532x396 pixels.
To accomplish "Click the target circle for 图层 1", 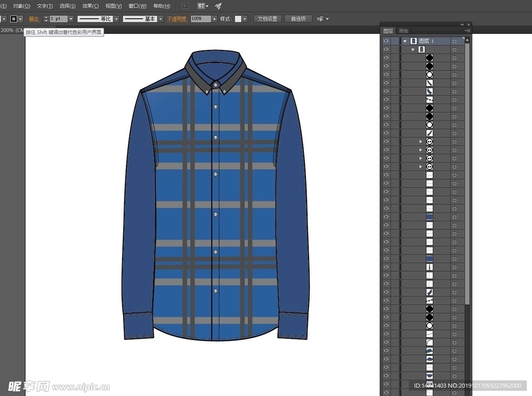I will click(455, 41).
